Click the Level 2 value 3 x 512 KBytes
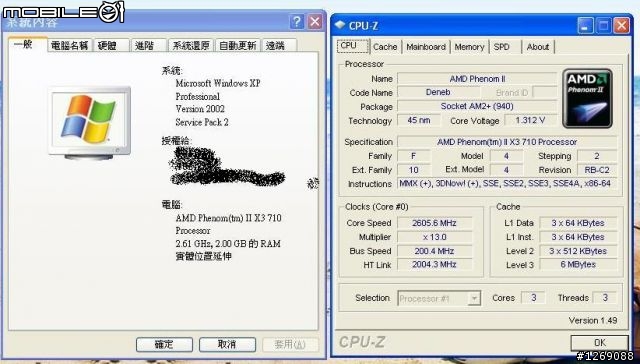The image size is (640, 364). (x=578, y=251)
